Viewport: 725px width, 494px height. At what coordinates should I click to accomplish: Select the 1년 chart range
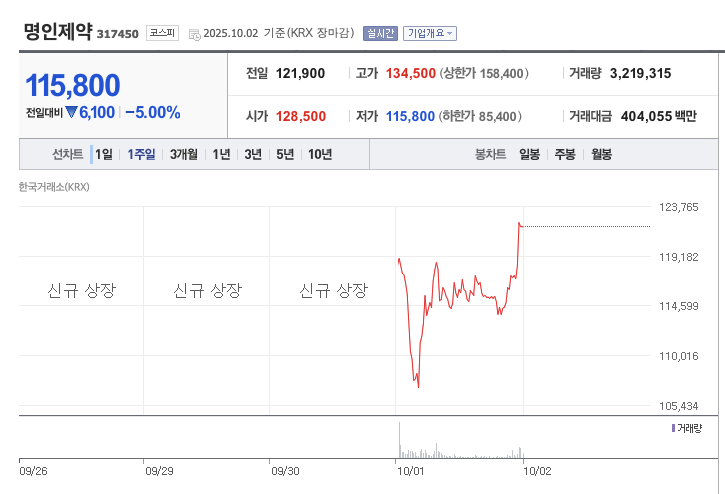pos(221,154)
